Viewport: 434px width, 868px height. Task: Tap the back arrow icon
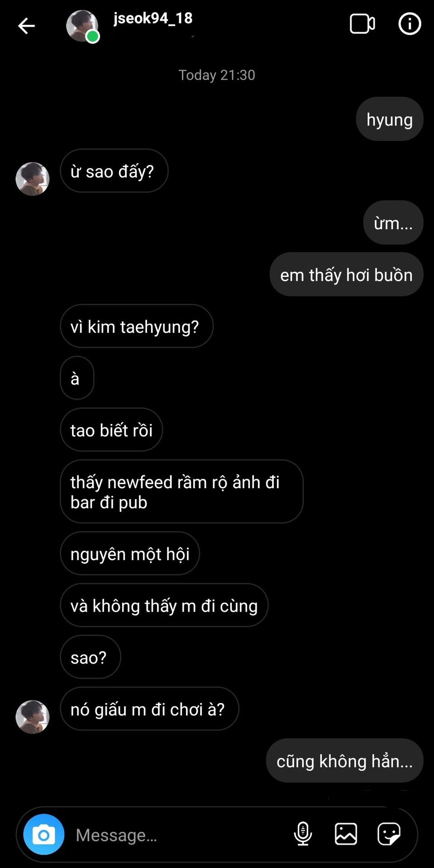[26, 26]
